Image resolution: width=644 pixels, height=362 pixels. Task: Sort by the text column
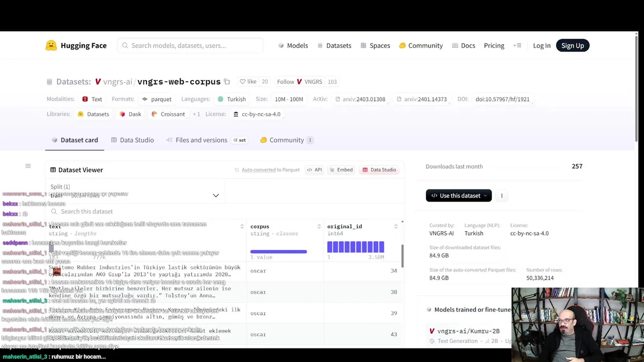(x=242, y=227)
